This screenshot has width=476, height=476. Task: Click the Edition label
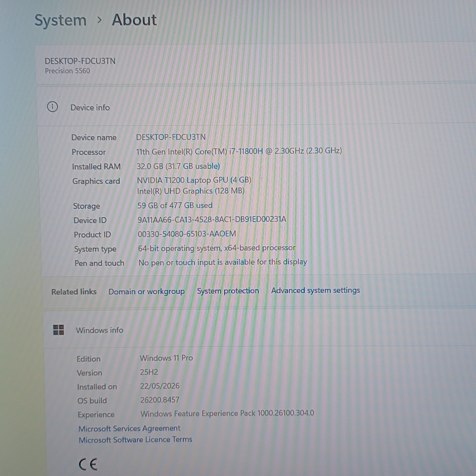click(x=89, y=359)
